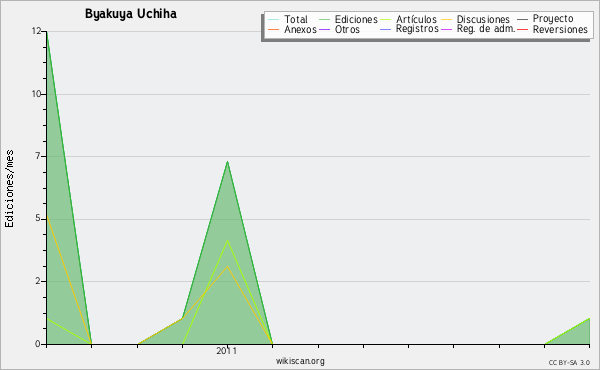Screen dimensions: 600x370
Task: Click the Ediciones/mes axis label
Action: [9, 189]
